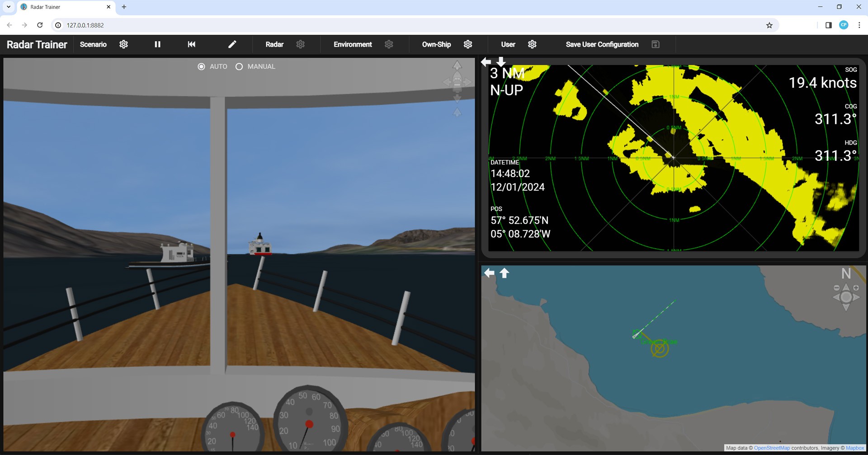Click the 19.4 knots SOG value
868x455 pixels.
pyautogui.click(x=822, y=83)
